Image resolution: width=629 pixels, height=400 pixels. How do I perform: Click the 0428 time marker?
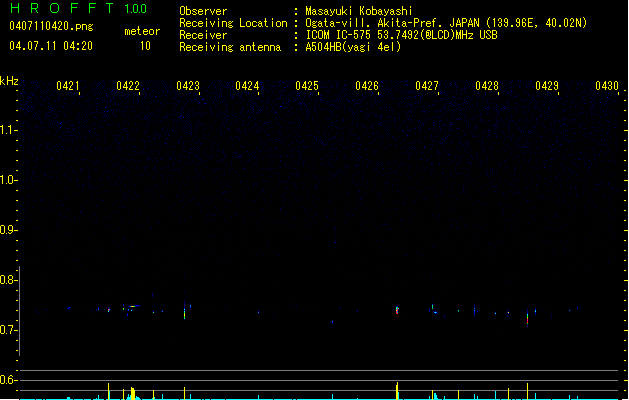[487, 86]
